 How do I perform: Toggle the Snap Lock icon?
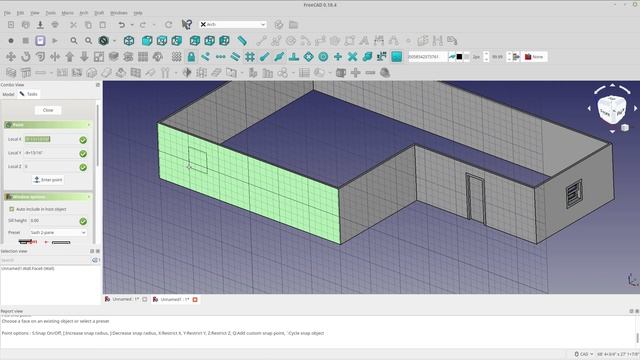(191, 57)
